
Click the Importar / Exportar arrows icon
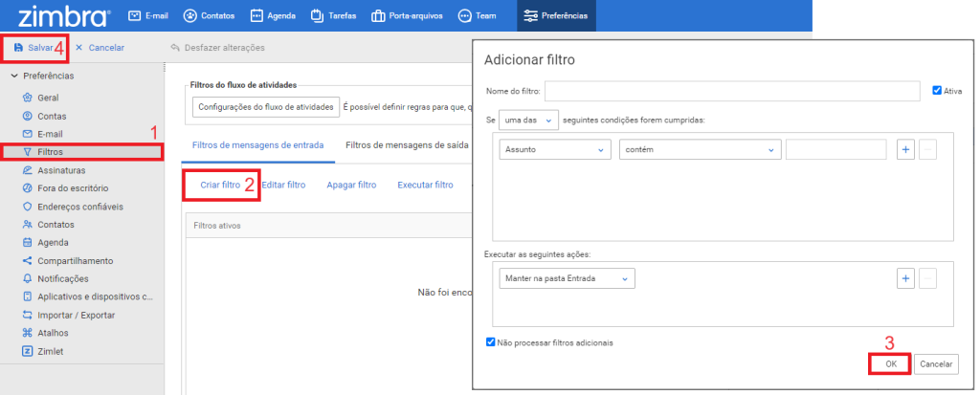(x=27, y=315)
